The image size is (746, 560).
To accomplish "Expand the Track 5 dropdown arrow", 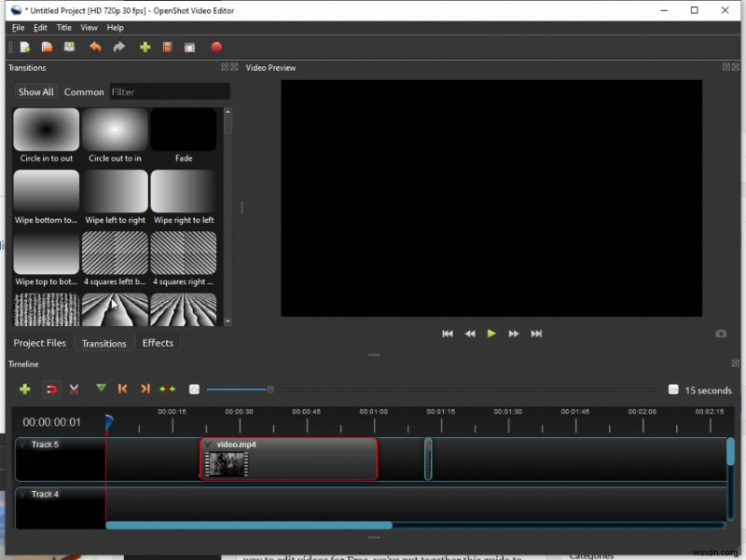I will pos(22,445).
